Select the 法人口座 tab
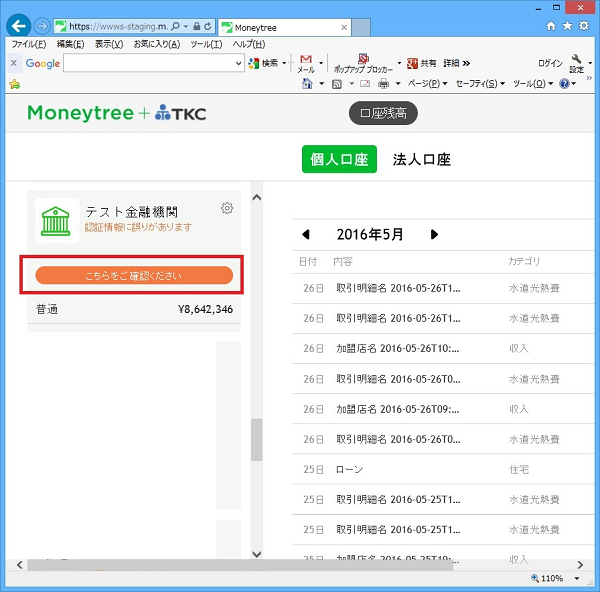 pos(422,160)
